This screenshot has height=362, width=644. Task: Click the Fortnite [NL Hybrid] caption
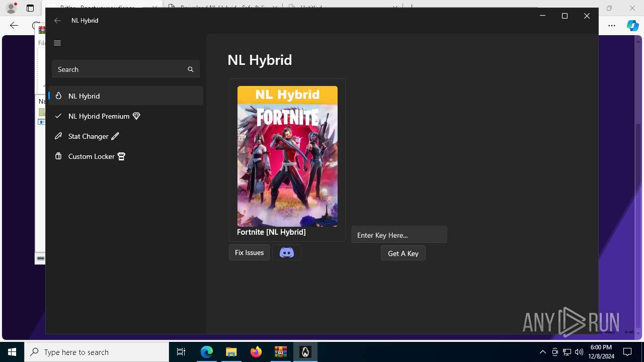click(x=271, y=232)
